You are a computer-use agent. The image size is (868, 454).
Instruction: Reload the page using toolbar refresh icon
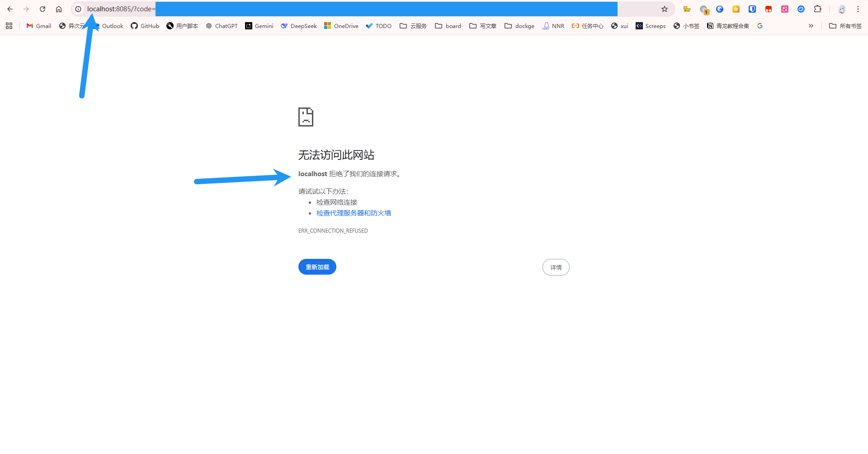(x=42, y=9)
